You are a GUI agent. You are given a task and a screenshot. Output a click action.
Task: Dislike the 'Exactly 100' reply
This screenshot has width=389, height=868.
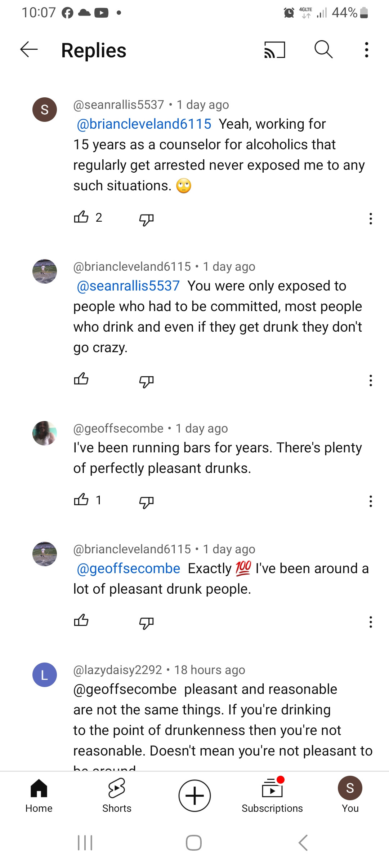146,622
